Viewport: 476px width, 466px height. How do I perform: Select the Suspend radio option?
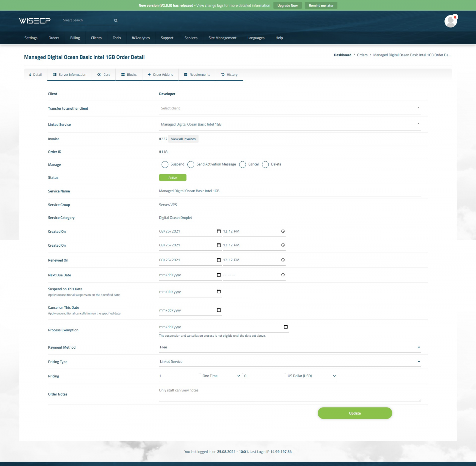pos(165,165)
